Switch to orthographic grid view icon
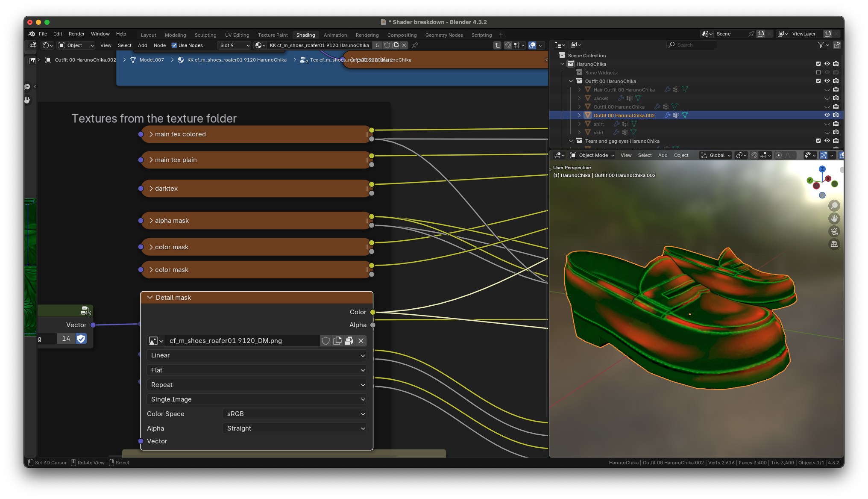Screen dimensions: 868x499 [x=834, y=244]
